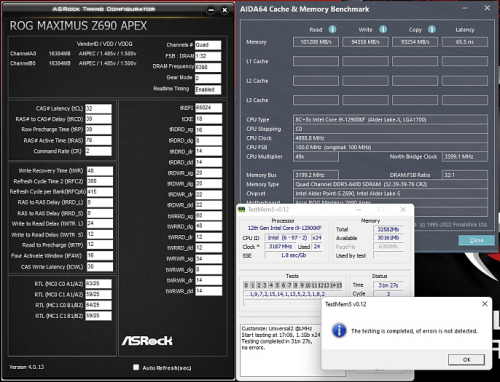Click the FSB : DRAM ratio field
The height and width of the screenshot is (382, 500).
pyautogui.click(x=208, y=56)
